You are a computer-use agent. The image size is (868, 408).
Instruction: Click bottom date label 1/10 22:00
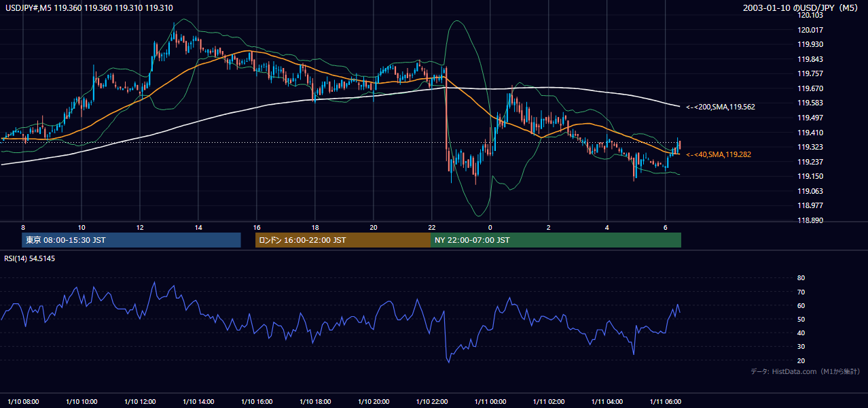[x=432, y=401]
